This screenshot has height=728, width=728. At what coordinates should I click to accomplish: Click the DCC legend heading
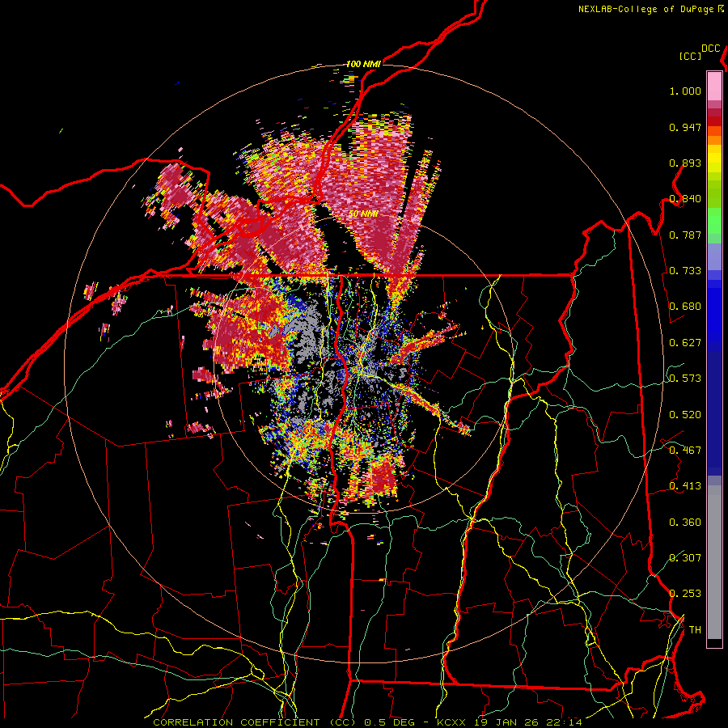tap(711, 49)
